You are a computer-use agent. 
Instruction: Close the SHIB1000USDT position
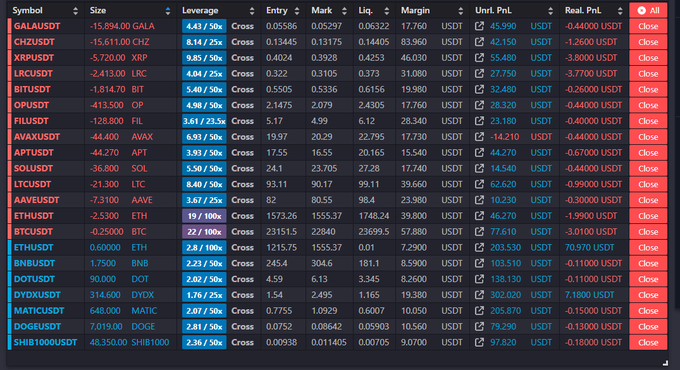point(648,342)
